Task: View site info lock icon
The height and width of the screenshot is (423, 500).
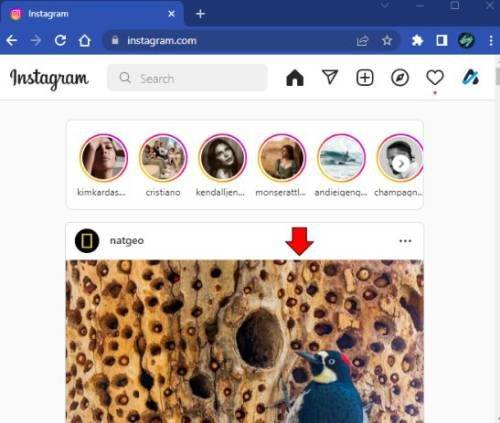Action: [115, 40]
